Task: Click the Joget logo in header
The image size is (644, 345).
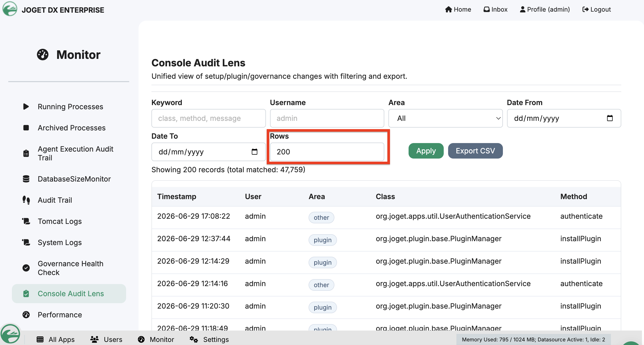Action: pyautogui.click(x=10, y=9)
